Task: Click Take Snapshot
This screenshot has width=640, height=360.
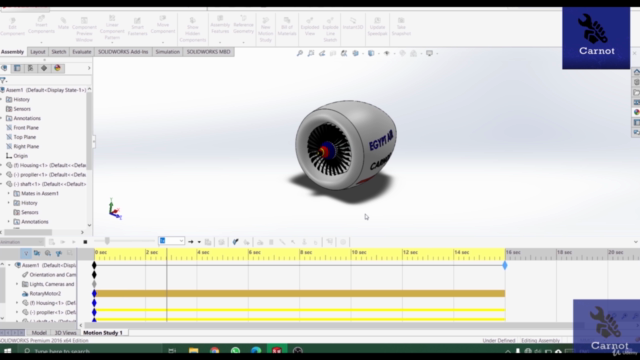Action: click(401, 27)
